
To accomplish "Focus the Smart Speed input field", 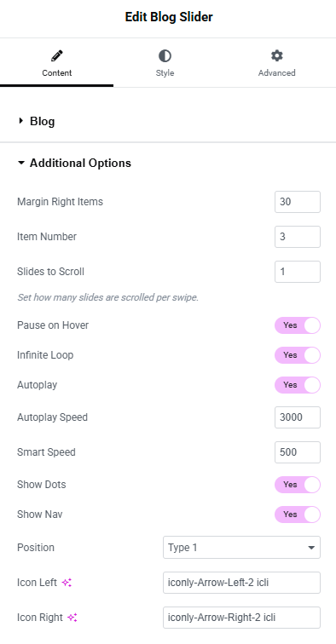I will [x=298, y=452].
